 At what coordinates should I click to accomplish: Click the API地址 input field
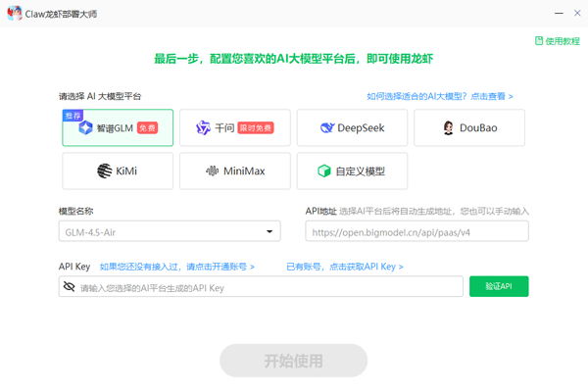416,231
